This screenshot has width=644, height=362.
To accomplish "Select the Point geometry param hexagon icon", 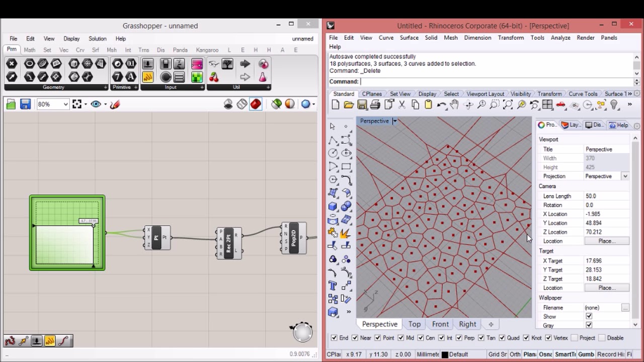I will (x=12, y=64).
